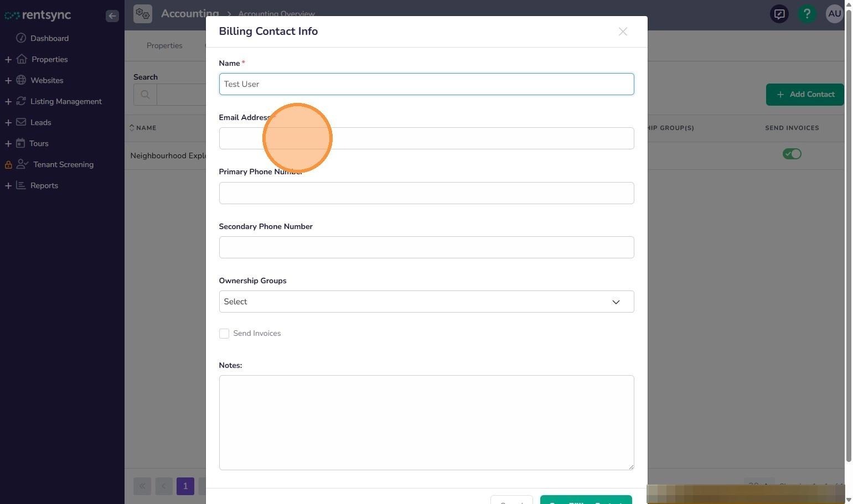Check the Send Invoices checkbox
853x504 pixels.
(x=224, y=334)
